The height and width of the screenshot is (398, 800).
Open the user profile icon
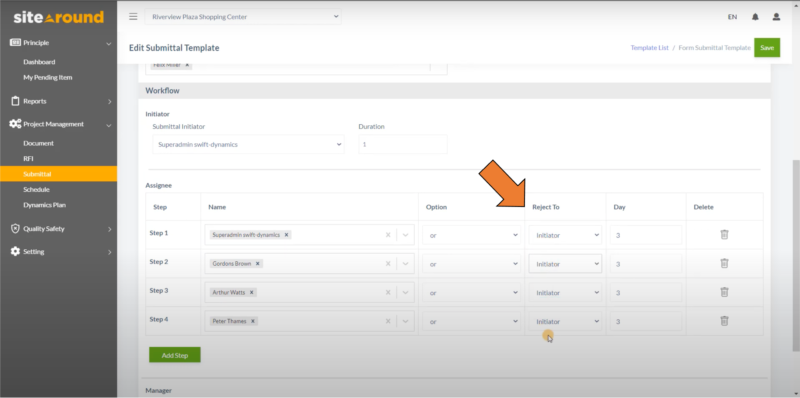click(x=776, y=17)
